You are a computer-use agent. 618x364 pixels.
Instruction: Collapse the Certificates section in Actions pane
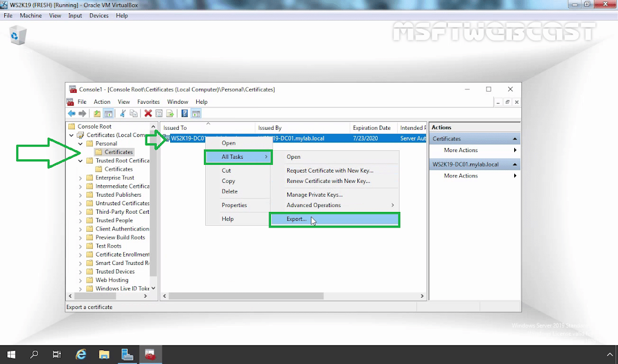(515, 139)
